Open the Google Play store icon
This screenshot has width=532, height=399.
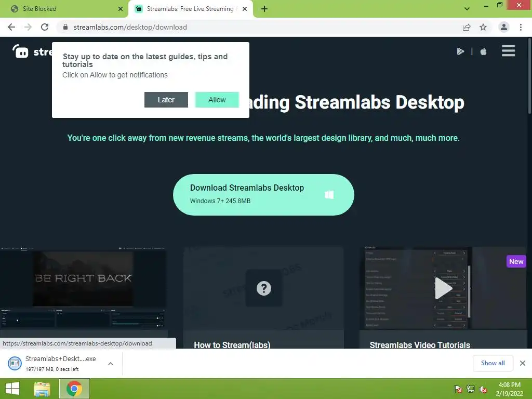[460, 51]
